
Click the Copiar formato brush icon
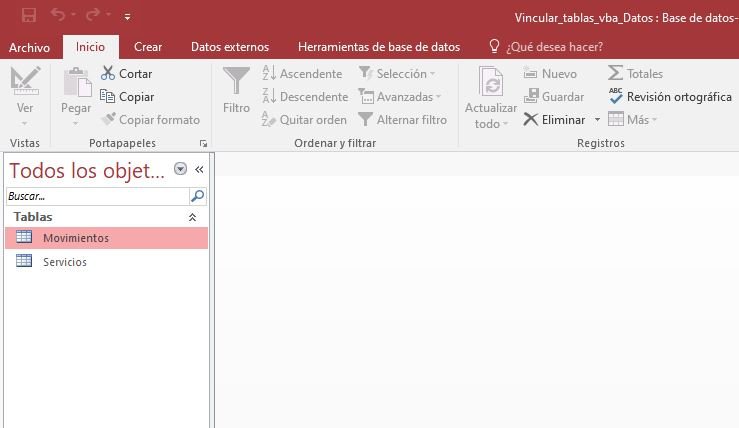point(108,119)
